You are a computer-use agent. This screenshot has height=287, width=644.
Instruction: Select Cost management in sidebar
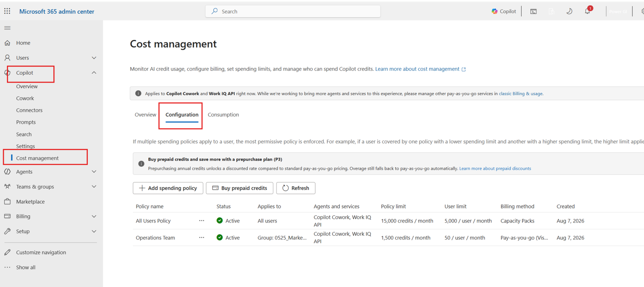coord(37,158)
